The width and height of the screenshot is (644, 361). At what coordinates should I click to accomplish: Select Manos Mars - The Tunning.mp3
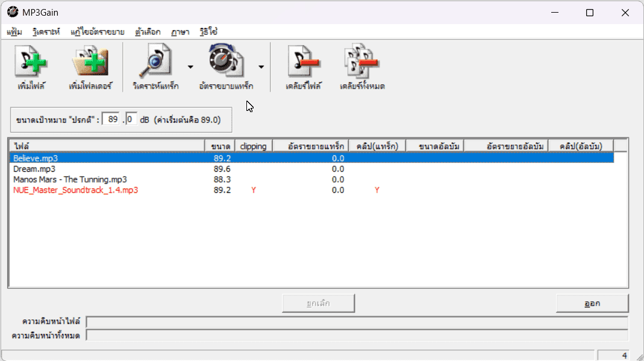311,180
